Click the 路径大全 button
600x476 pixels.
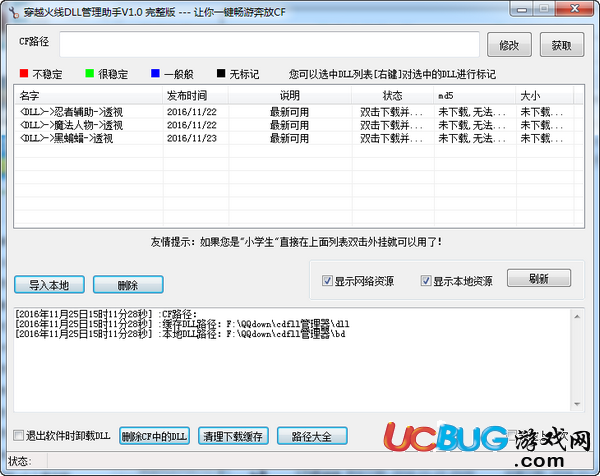312,436
